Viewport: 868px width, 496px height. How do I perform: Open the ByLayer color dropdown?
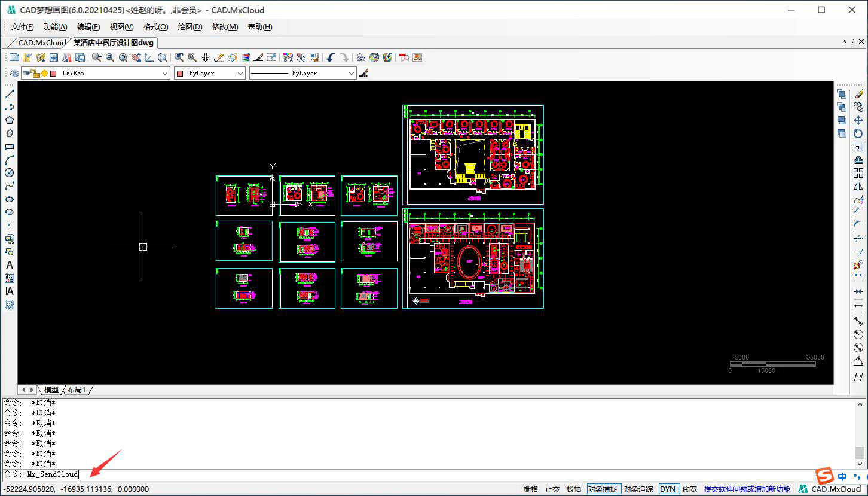(x=210, y=73)
